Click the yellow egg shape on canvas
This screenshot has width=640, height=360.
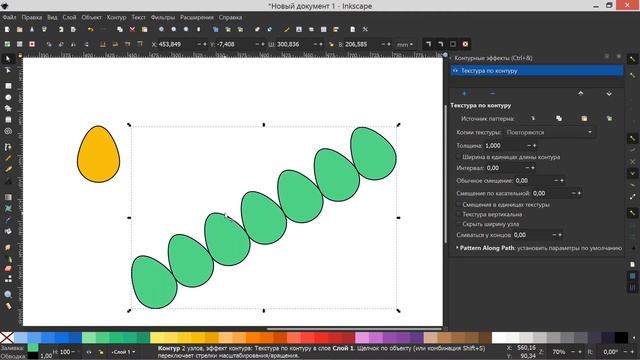[98, 154]
